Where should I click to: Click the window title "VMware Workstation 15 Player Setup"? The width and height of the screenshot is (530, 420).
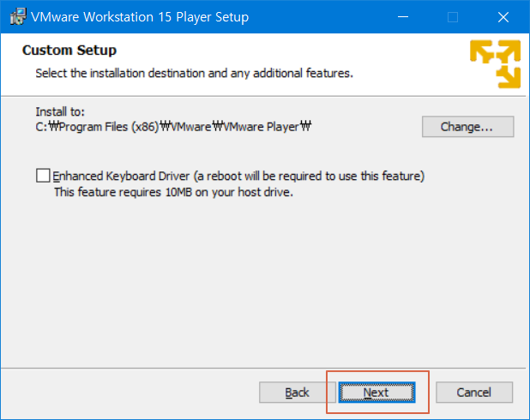click(140, 17)
